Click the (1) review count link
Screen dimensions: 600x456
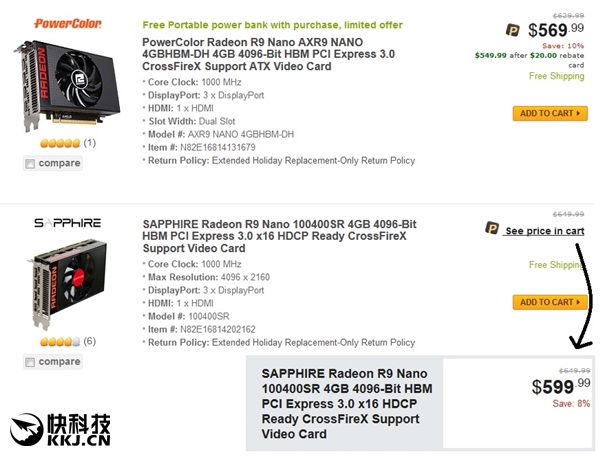[x=90, y=143]
